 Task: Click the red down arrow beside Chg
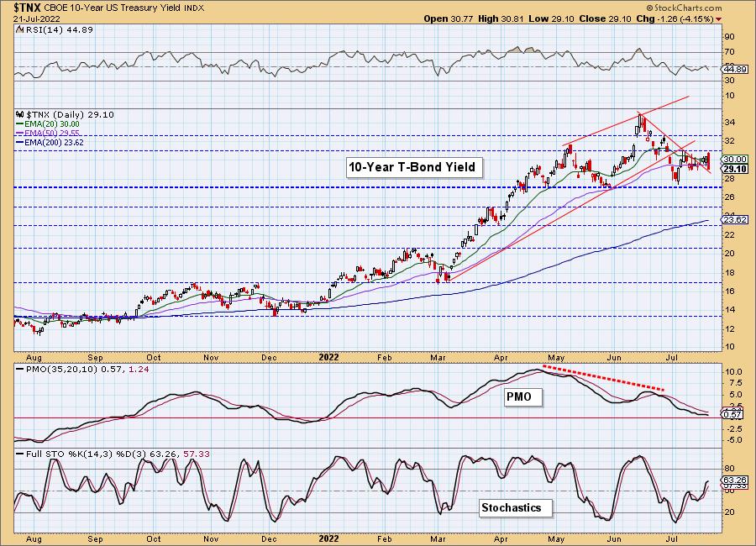(x=719, y=19)
